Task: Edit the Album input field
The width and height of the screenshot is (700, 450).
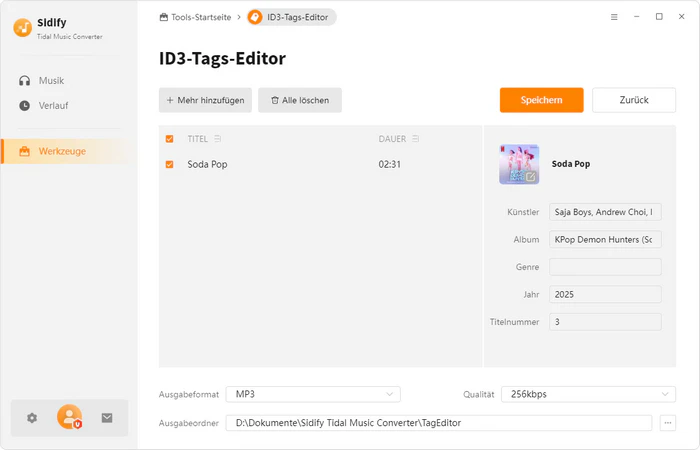Action: point(605,240)
